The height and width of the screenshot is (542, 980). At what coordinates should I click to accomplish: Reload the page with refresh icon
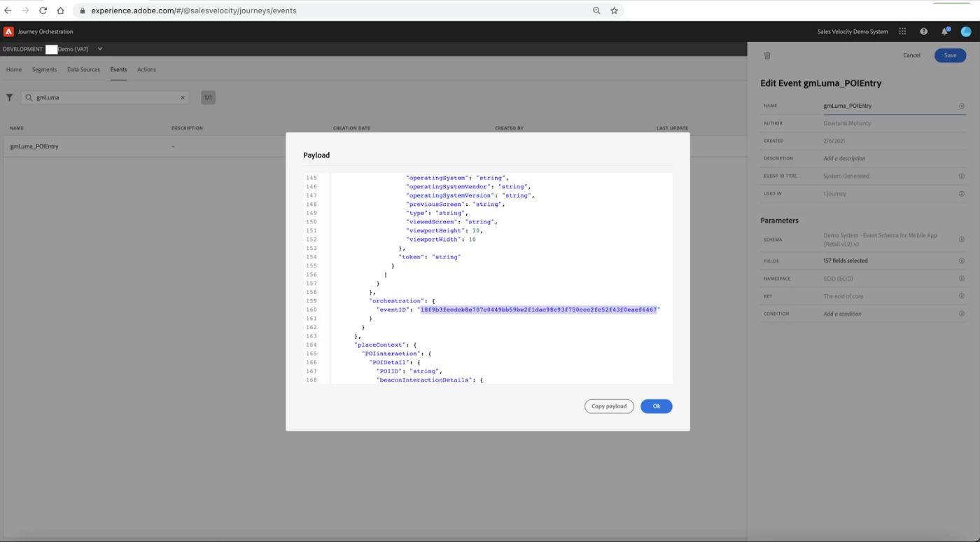(x=43, y=11)
